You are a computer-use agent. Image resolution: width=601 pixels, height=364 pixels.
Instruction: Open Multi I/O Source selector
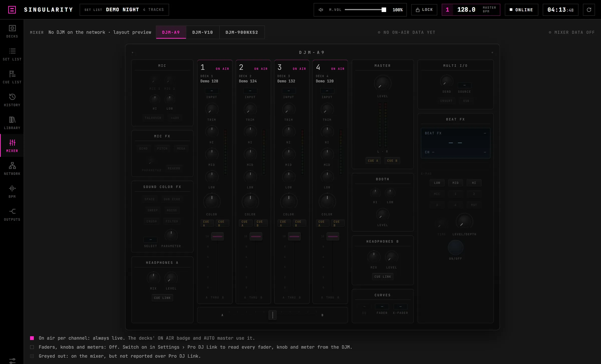click(464, 85)
